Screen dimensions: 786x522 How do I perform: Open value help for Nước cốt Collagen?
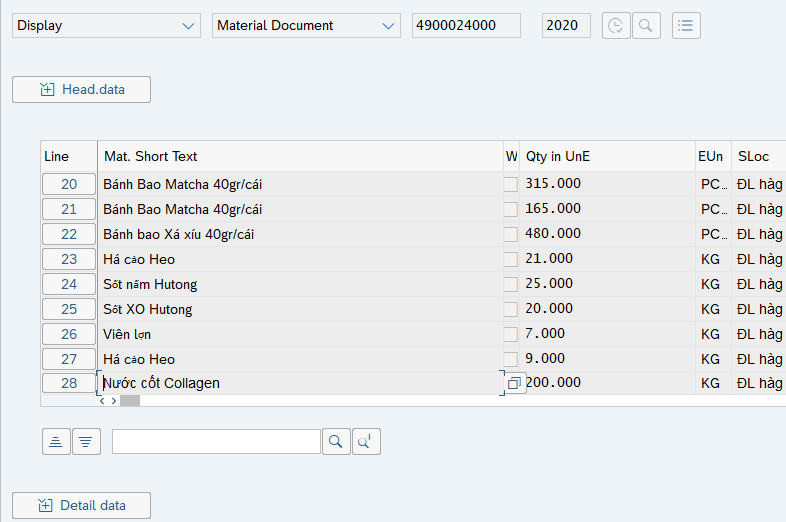coord(514,383)
